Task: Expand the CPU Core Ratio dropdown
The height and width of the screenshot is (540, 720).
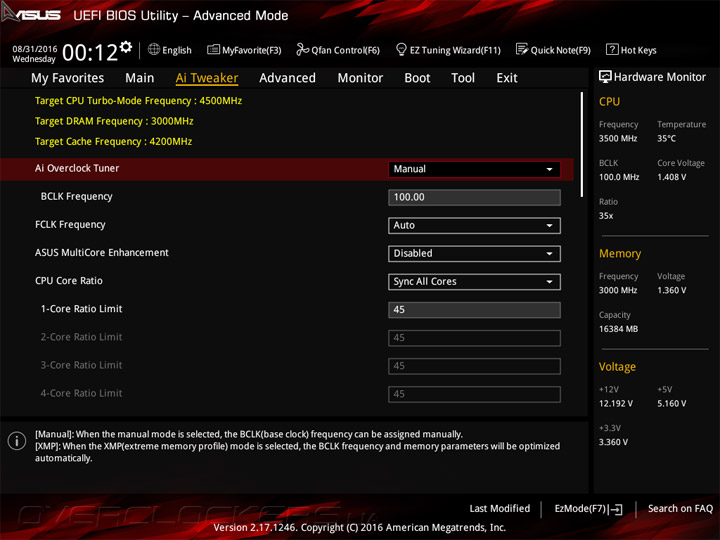Action: (474, 281)
